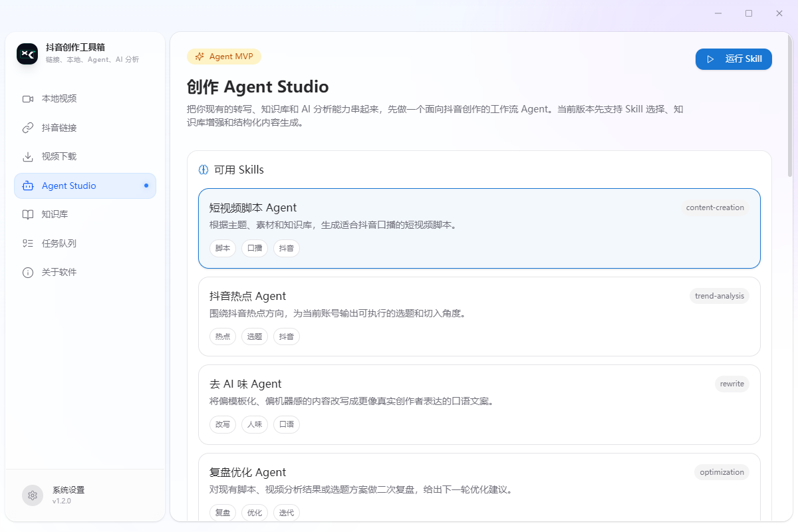Click the download arrow icon beside 视频下载
The width and height of the screenshot is (798, 532).
click(x=28, y=156)
